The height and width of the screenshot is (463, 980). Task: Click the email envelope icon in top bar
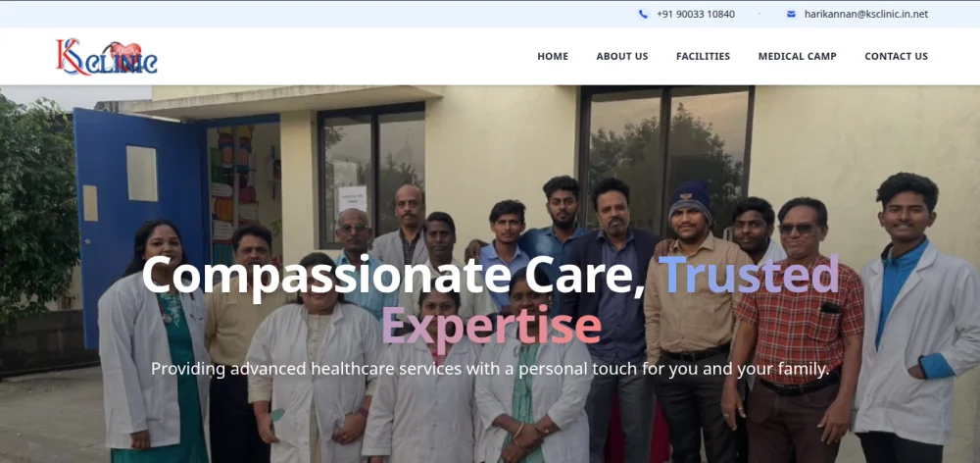click(x=791, y=14)
